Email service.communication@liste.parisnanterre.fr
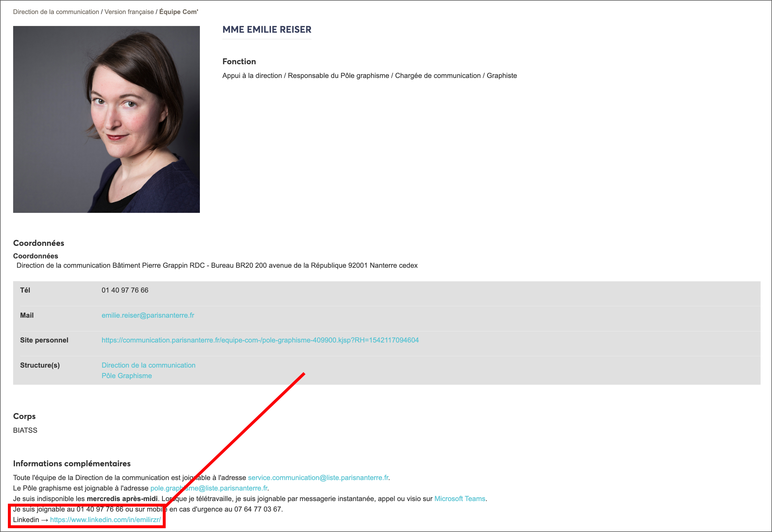 click(x=318, y=478)
